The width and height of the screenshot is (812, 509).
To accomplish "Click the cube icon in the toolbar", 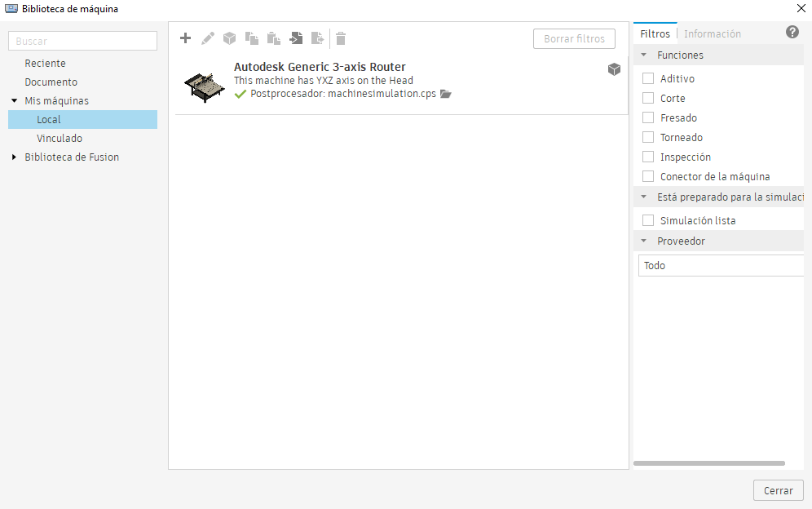I will 229,38.
